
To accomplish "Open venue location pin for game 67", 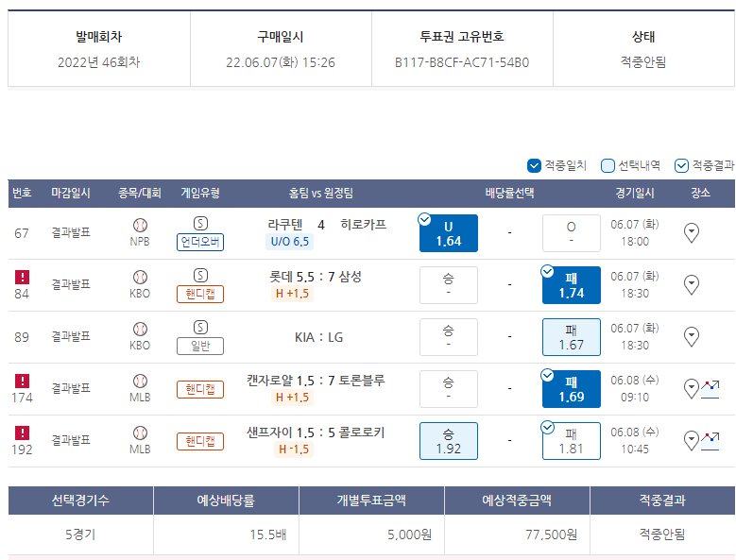I will 692,233.
